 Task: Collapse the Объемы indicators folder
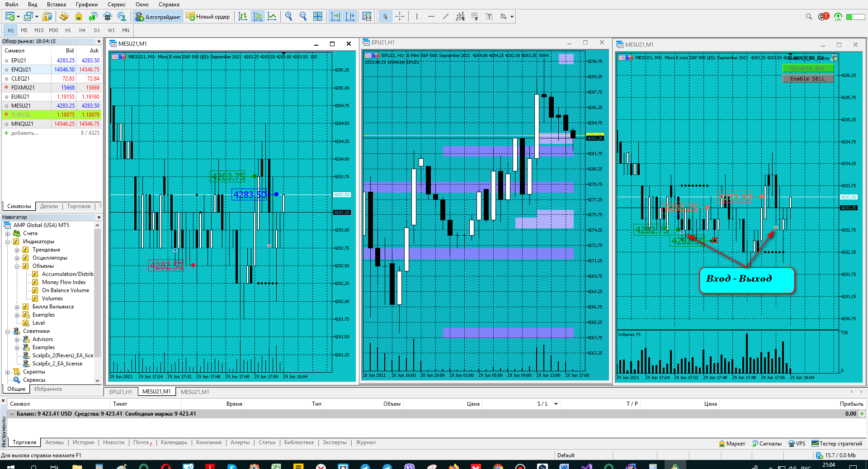click(x=17, y=266)
